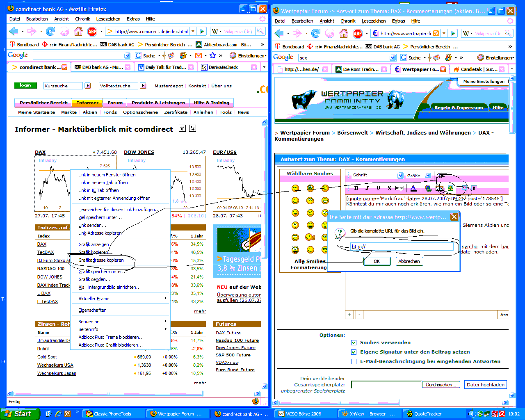Open comdirect address bar history dropdown
525x420 pixels.
pos(193,31)
